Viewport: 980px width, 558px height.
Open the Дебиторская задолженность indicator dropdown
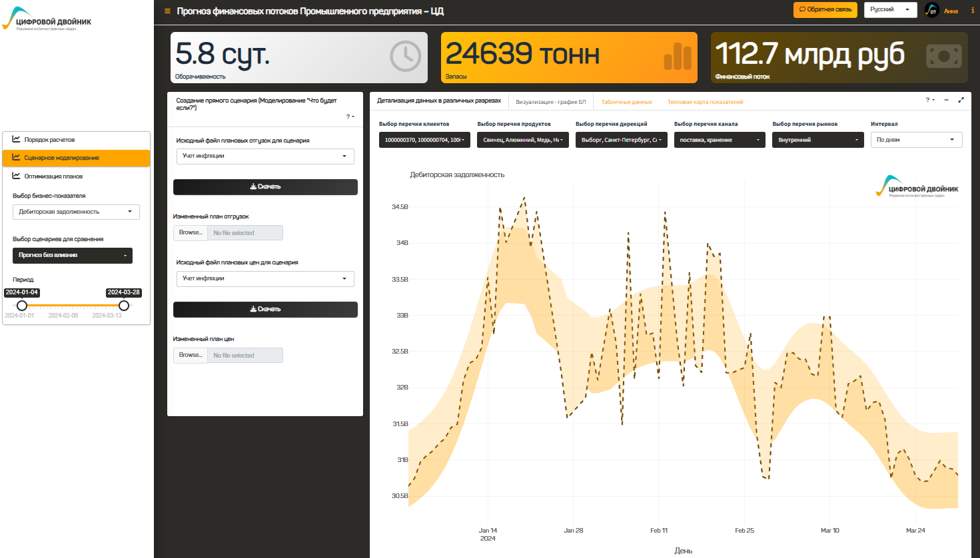[76, 212]
